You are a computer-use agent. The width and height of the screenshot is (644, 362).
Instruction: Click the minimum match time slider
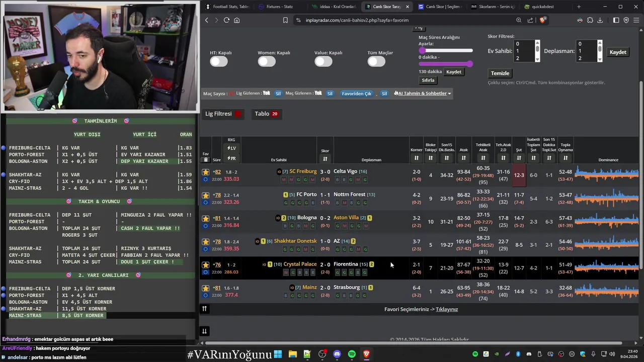click(x=423, y=50)
